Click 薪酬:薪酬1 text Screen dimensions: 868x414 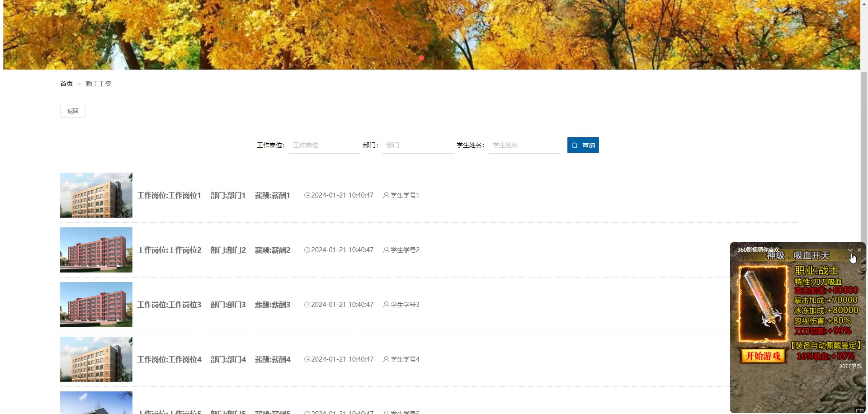pyautogui.click(x=272, y=195)
